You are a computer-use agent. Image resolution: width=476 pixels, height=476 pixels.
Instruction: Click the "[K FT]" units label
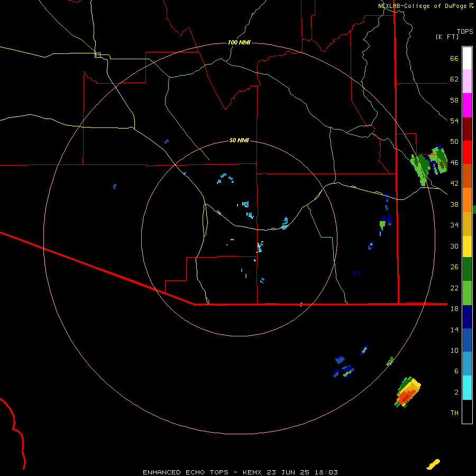pos(447,36)
